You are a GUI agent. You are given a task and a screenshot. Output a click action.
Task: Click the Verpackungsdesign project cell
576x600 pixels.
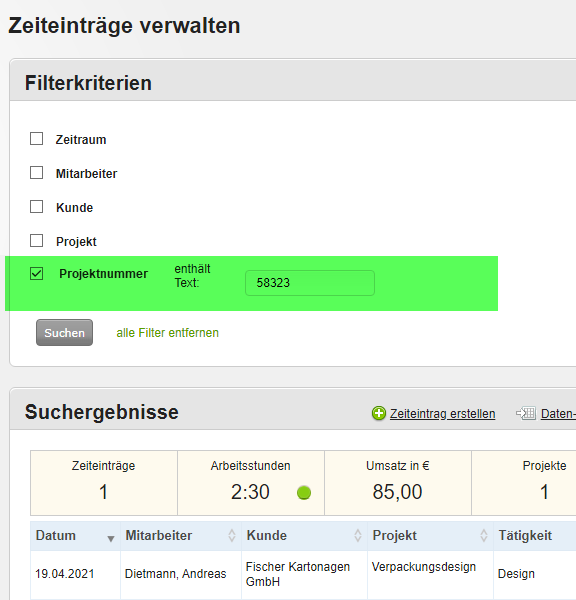pyautogui.click(x=430, y=574)
